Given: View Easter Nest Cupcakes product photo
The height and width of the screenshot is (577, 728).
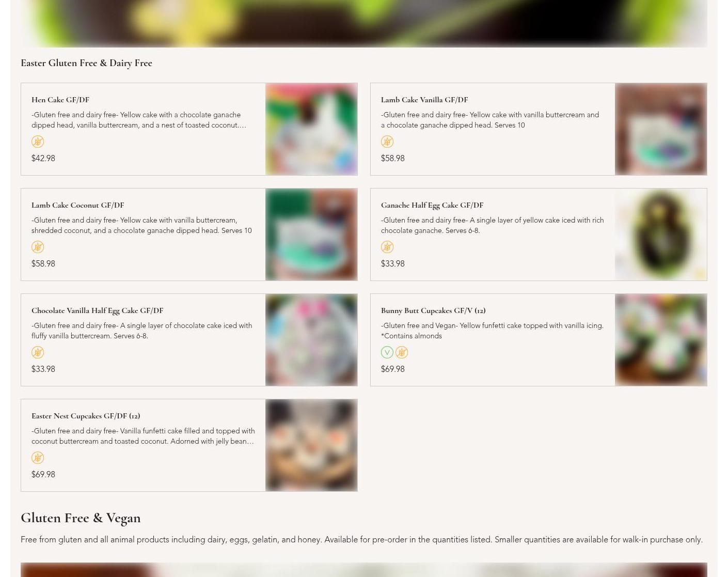Looking at the screenshot, I should click(311, 445).
